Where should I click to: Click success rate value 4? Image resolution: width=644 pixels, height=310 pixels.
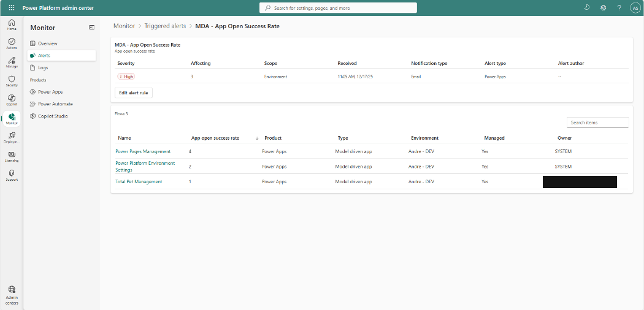point(190,151)
